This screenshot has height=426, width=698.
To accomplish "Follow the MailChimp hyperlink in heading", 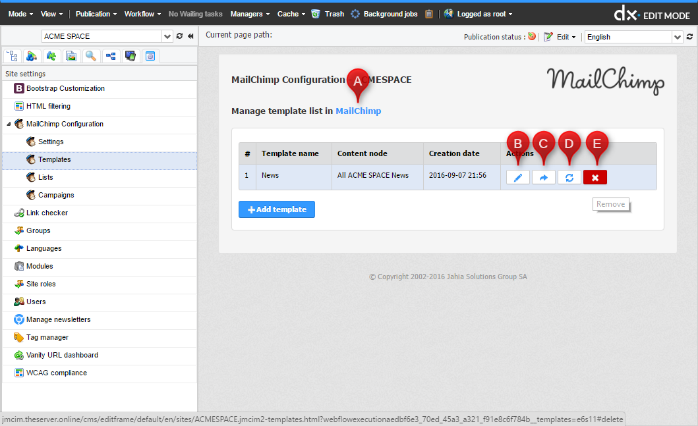I will click(358, 111).
